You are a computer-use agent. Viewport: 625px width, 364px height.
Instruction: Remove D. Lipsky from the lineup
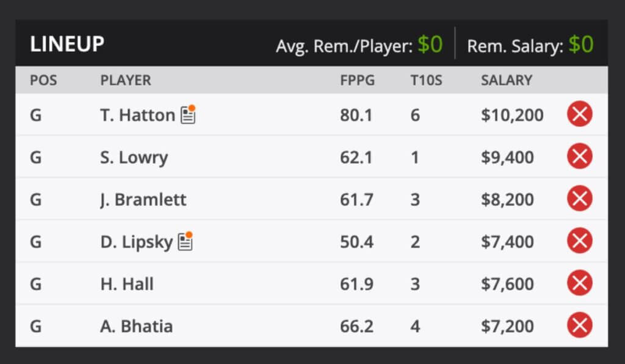(579, 241)
